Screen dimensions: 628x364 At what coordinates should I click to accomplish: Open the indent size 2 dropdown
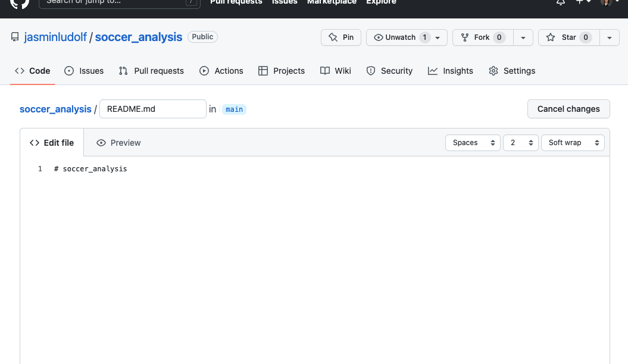coord(521,143)
